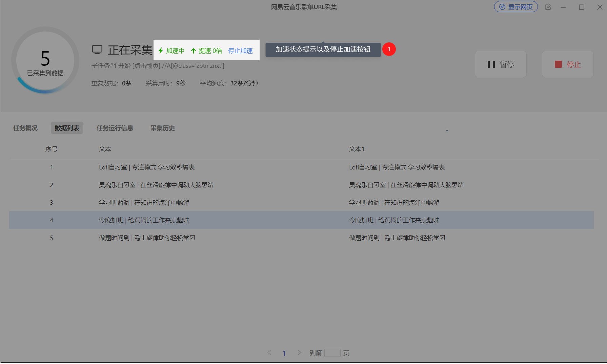Click 文本1 cell '做题时间到 | 爵士旋律助你轻松学习'

(397, 238)
